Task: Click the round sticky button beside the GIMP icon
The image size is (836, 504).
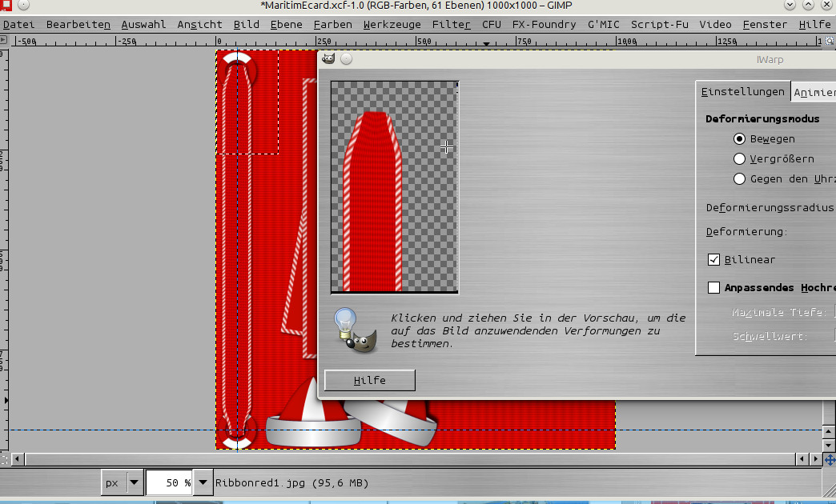Action: [x=23, y=6]
